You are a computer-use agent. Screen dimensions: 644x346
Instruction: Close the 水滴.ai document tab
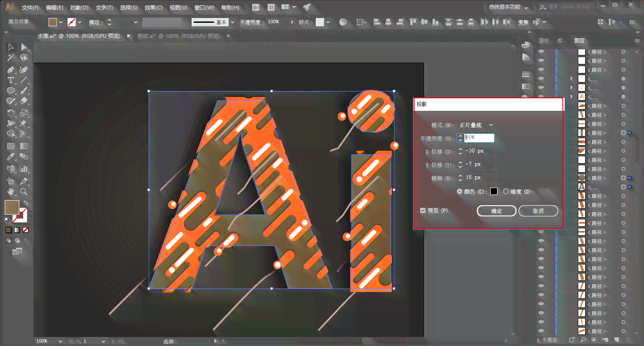[128, 36]
